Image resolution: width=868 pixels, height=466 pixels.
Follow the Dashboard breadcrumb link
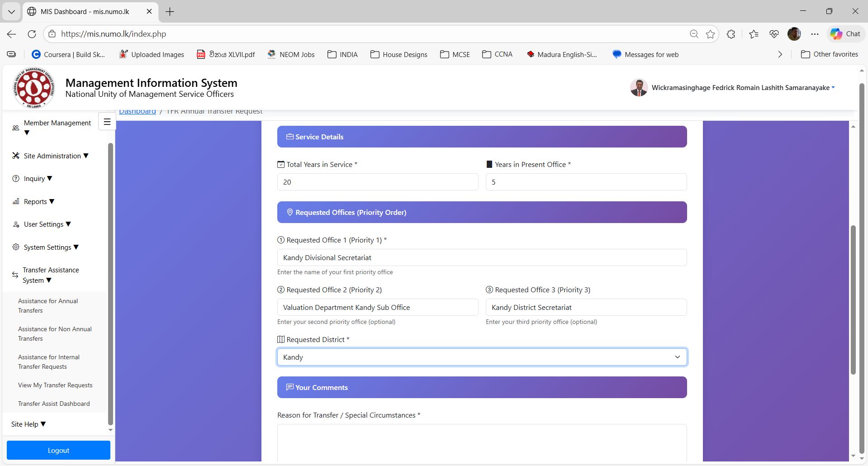[138, 112]
